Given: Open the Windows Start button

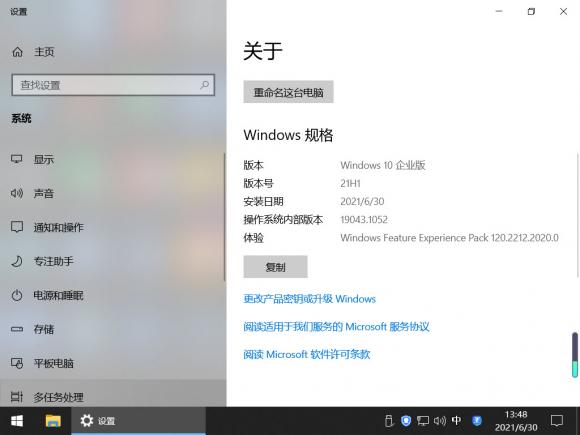Looking at the screenshot, I should click(x=17, y=421).
